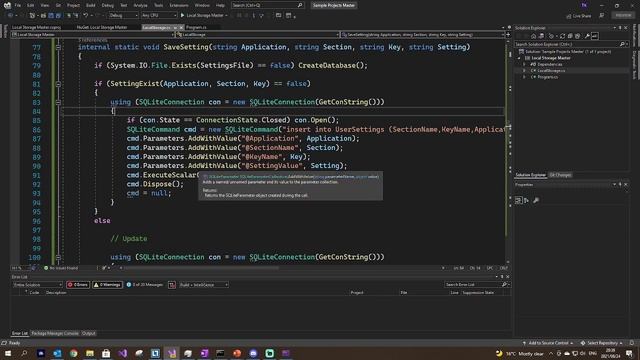Switch to the Program.cs editor tab
Screen dimensions: 640x360
[x=196, y=27]
